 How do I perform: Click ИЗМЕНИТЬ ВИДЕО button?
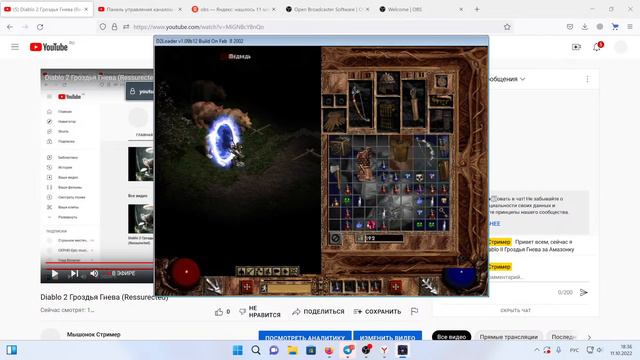387,337
